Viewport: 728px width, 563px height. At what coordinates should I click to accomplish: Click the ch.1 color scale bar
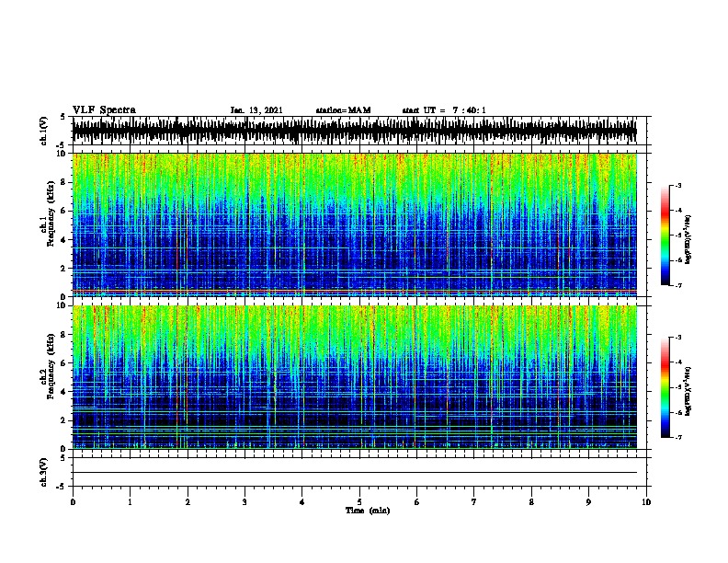coord(665,236)
